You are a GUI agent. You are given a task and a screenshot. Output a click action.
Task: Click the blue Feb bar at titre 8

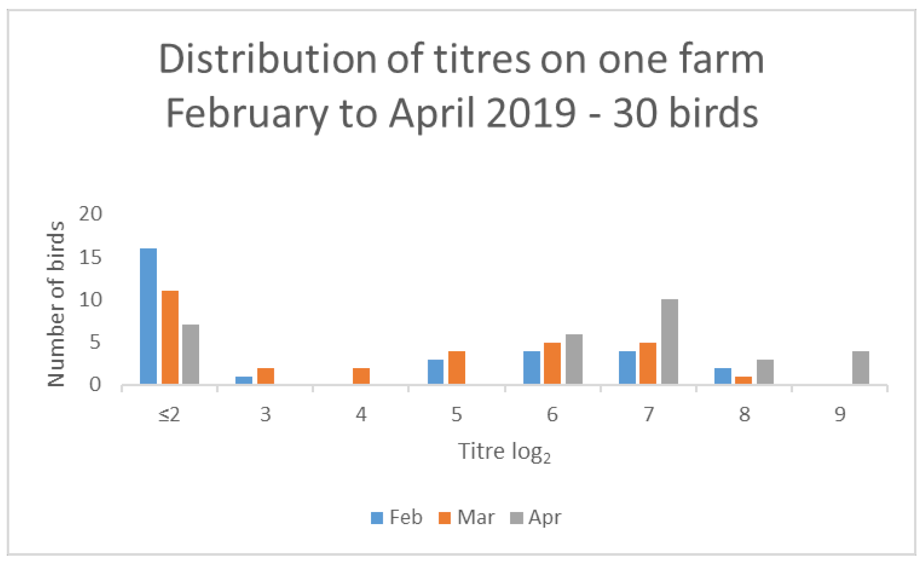tap(722, 376)
